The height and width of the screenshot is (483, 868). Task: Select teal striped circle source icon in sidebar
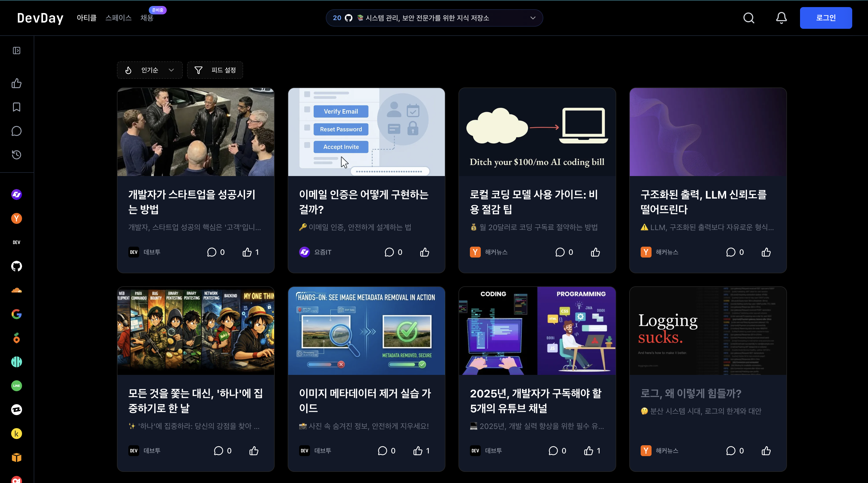pyautogui.click(x=17, y=362)
